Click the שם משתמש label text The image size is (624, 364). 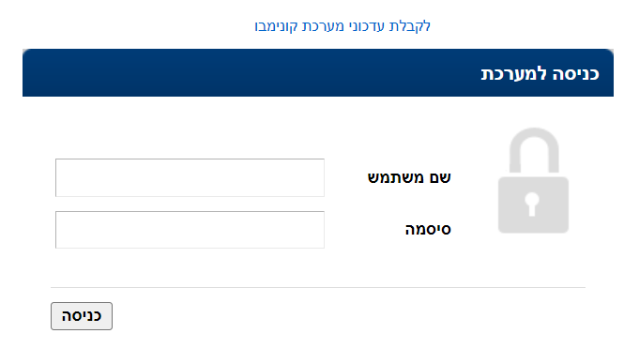(409, 177)
